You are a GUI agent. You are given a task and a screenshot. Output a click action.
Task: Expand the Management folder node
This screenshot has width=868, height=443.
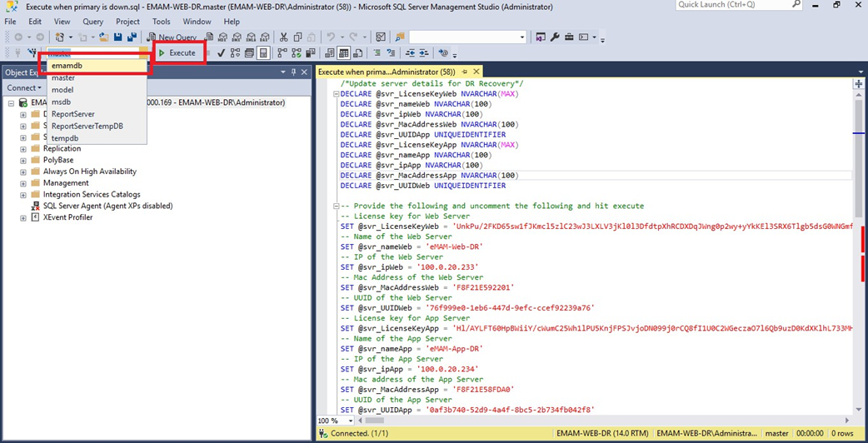point(23,183)
